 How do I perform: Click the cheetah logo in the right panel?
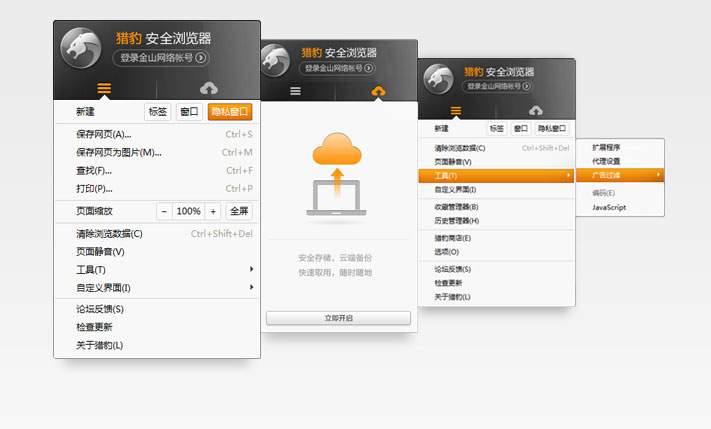coord(438,81)
